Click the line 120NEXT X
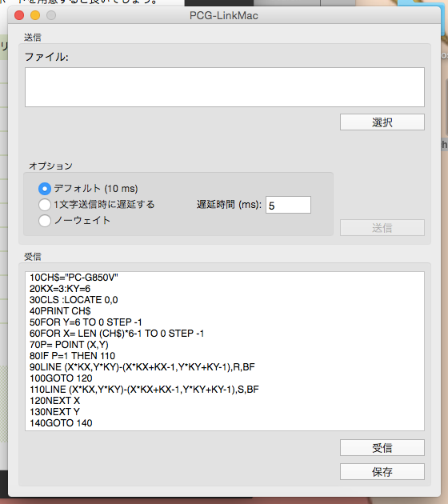448x504 pixels. tap(55, 401)
